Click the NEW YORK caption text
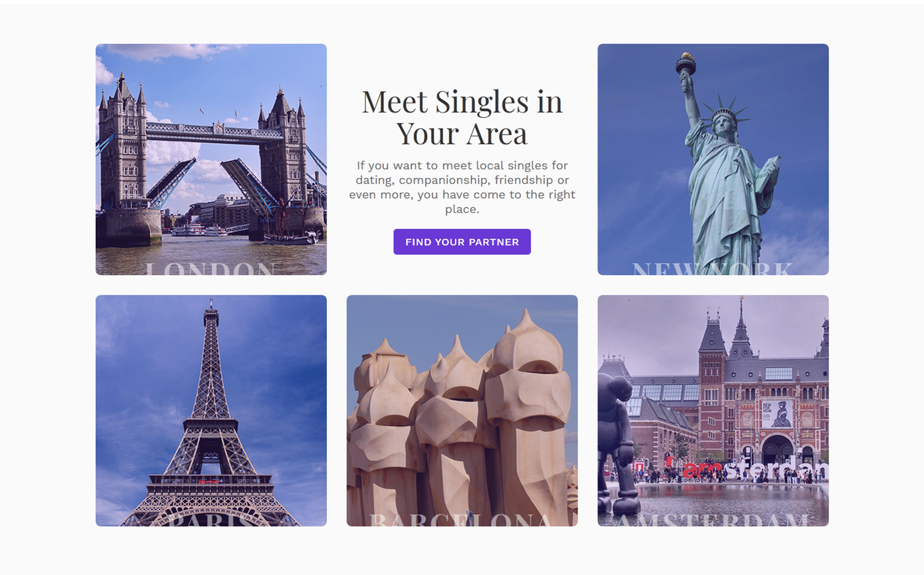 [x=712, y=269]
